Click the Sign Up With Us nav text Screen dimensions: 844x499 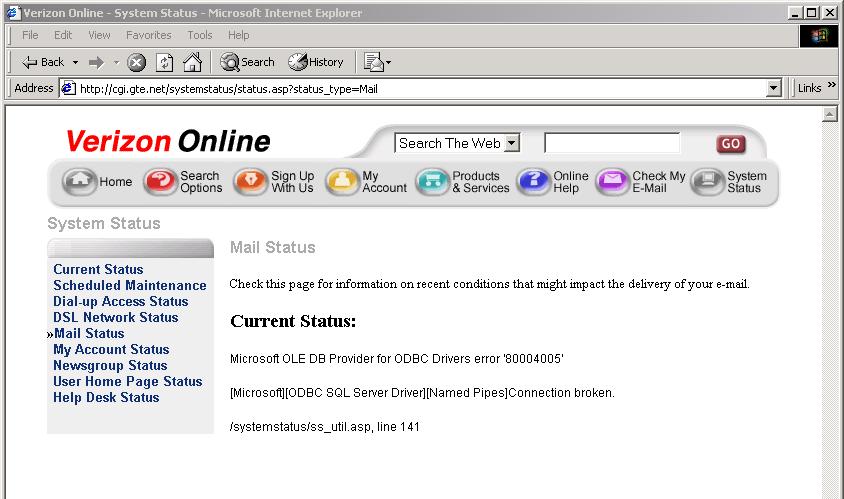click(292, 182)
